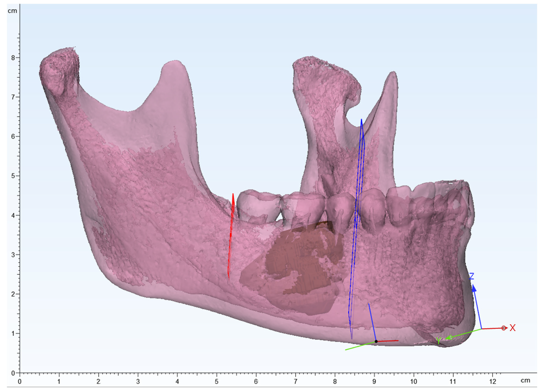This screenshot has height=392, width=543.
Task: Click the rearmost molar tooth crown
Action: click(259, 206)
